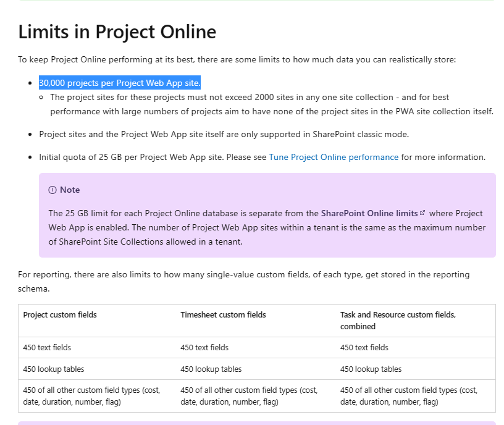Click '450 lookup tables' under Timesheet custom fields
Image resolution: width=504 pixels, height=425 pixels.
211,369
